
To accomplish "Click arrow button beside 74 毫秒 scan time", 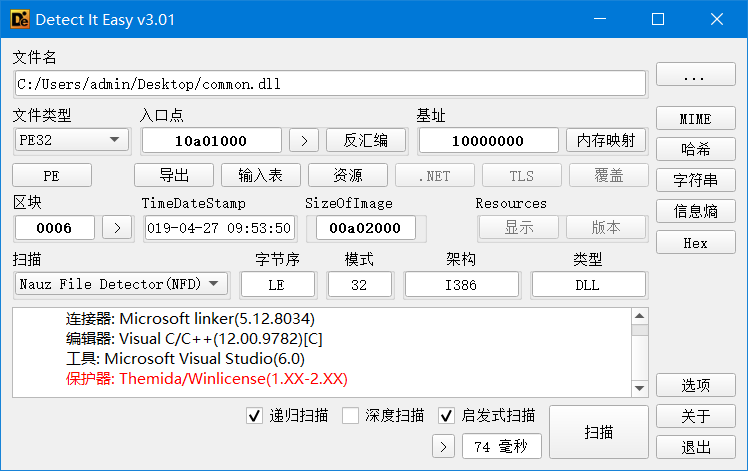I will pyautogui.click(x=443, y=447).
